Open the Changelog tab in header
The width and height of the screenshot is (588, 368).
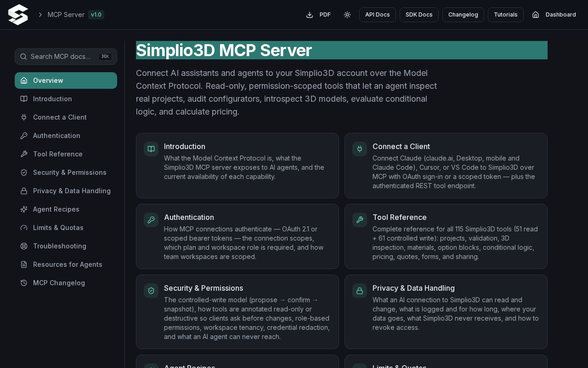click(x=463, y=15)
